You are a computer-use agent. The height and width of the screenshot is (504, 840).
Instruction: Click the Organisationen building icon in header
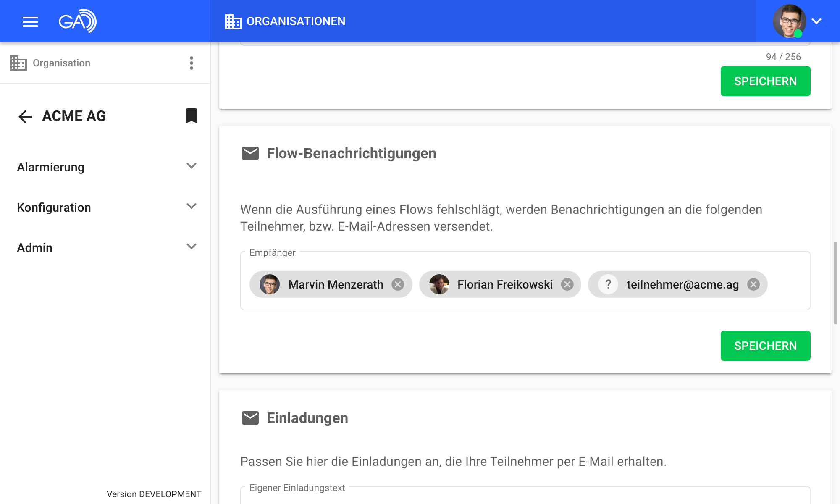point(233,21)
